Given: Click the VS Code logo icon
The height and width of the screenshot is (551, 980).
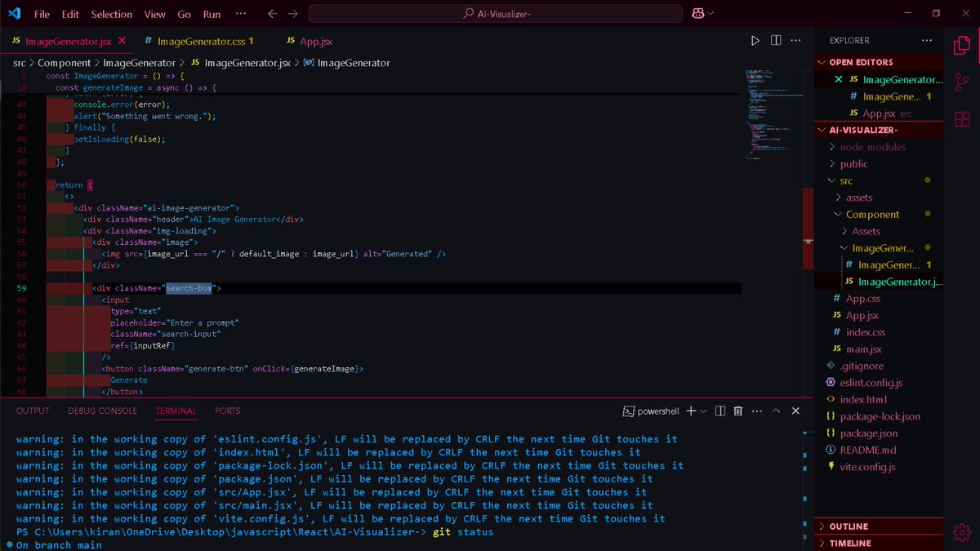Looking at the screenshot, I should click(14, 14).
